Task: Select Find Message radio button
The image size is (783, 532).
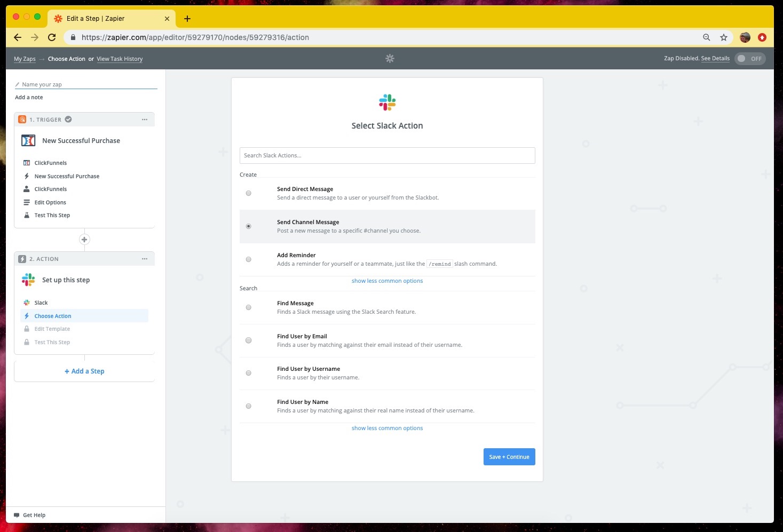Action: tap(249, 307)
